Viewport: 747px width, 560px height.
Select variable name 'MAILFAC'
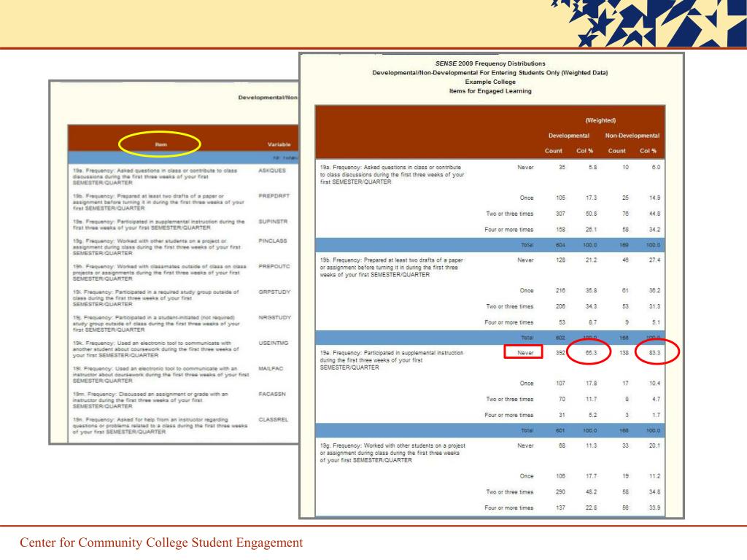click(x=271, y=368)
